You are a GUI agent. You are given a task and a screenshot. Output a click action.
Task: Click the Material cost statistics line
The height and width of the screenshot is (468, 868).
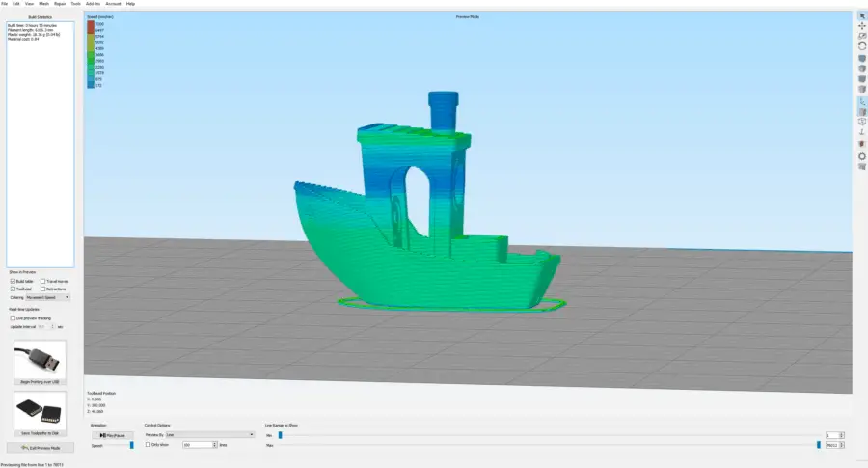point(23,39)
